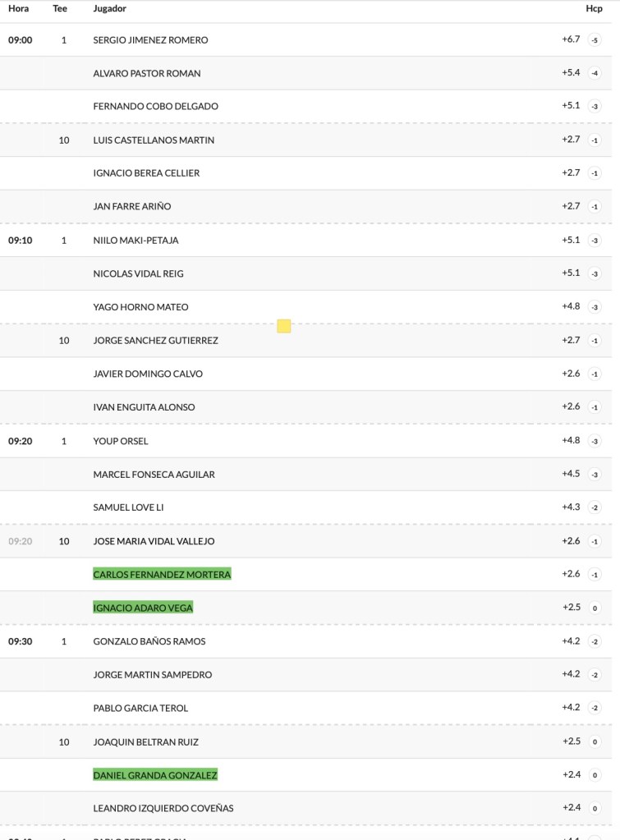Open highlighted player Carlos Fernandez Mortera

point(162,575)
